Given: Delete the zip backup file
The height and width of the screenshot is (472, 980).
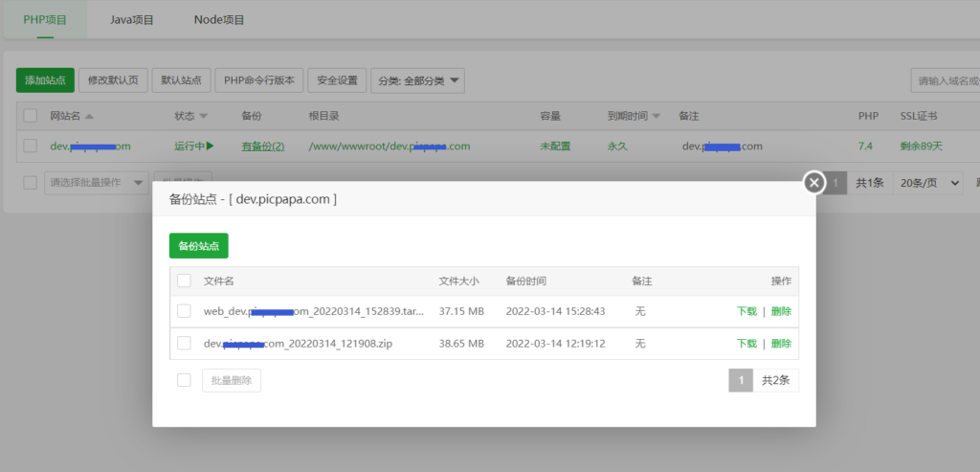Looking at the screenshot, I should pos(781,343).
